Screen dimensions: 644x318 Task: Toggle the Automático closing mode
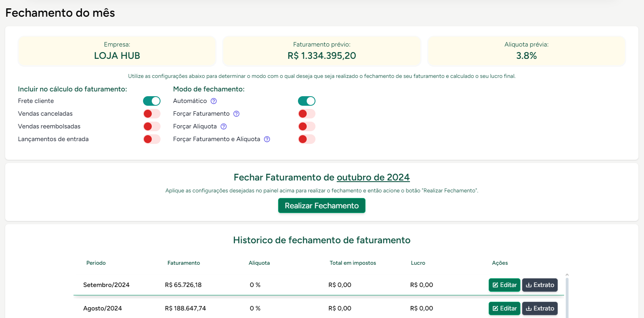[x=307, y=101]
